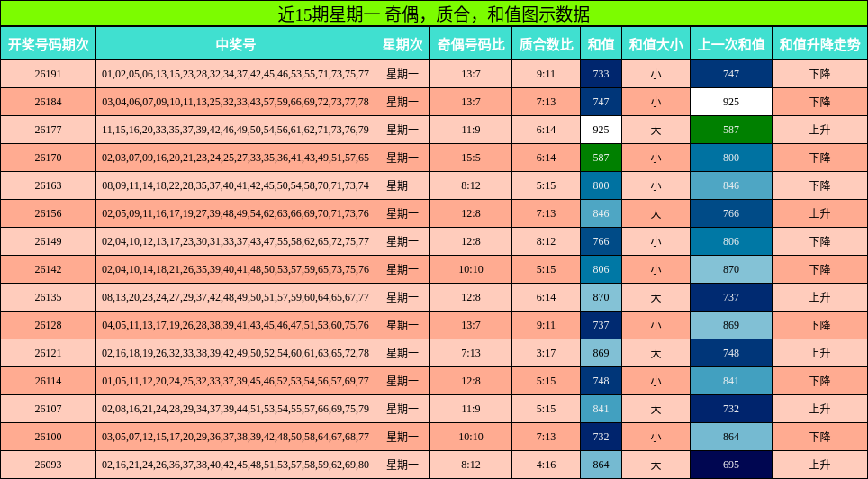Click the 695 previous sum cell

731,465
